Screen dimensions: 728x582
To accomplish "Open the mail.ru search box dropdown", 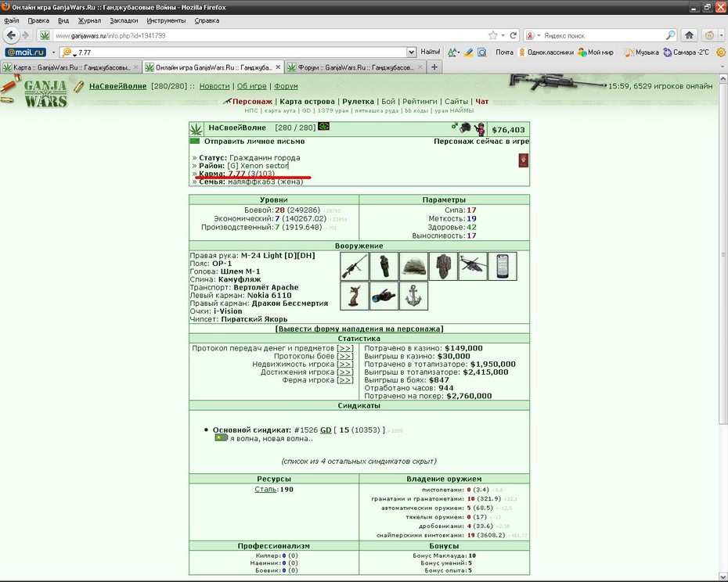I will pos(411,52).
